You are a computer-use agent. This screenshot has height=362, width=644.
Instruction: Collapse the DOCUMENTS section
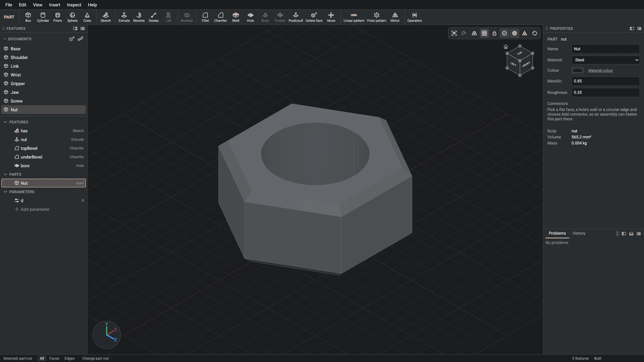(x=5, y=39)
